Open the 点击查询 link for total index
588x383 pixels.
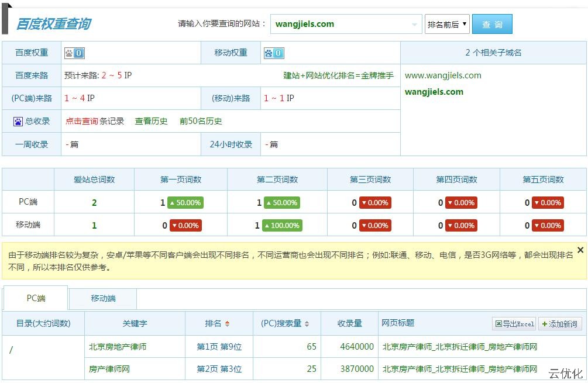[82, 122]
